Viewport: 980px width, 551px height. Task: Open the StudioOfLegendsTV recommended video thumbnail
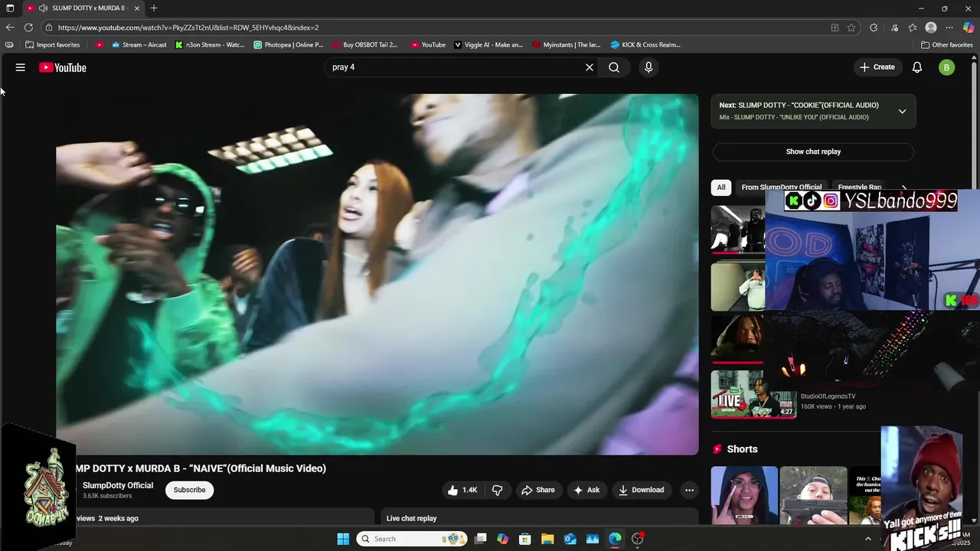point(754,394)
